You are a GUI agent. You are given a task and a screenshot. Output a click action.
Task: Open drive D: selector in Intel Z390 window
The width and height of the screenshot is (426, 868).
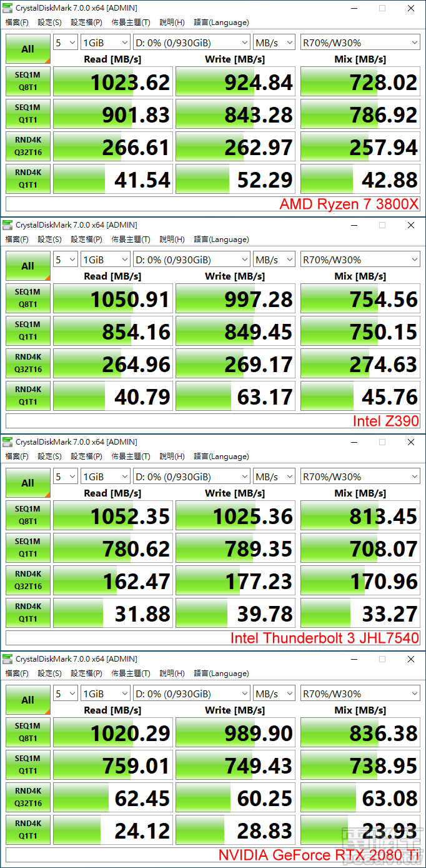point(192,260)
